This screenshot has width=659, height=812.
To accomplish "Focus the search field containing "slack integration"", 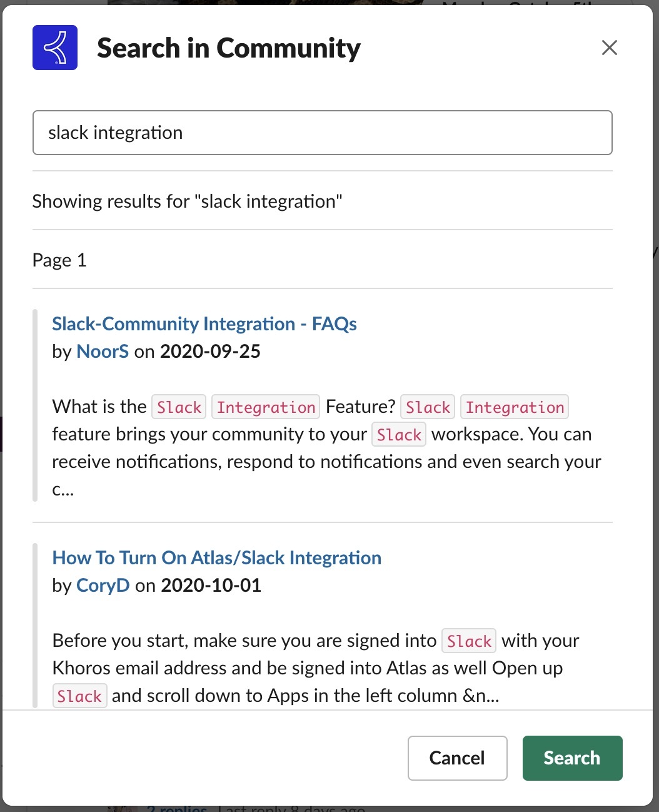I will (x=323, y=133).
